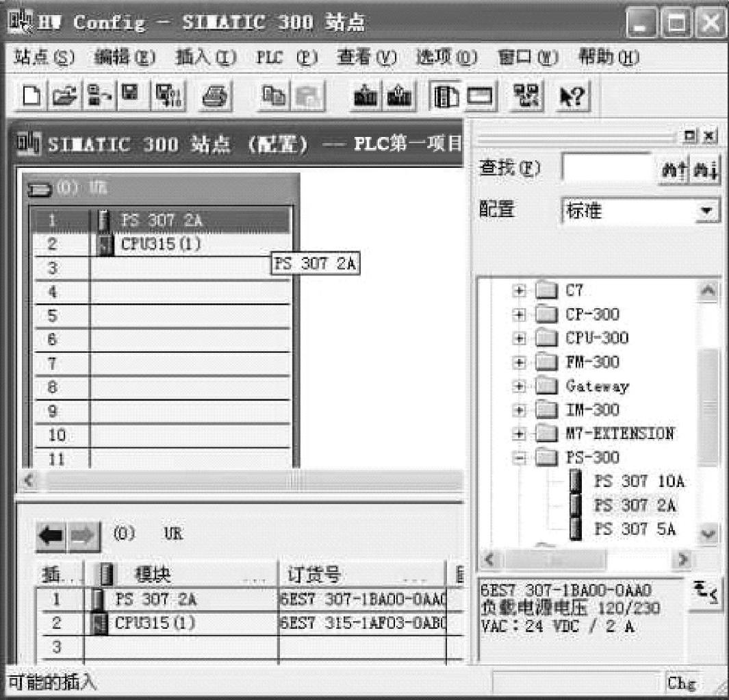
Task: Print with the printer toolbar icon
Action: pyautogui.click(x=214, y=96)
